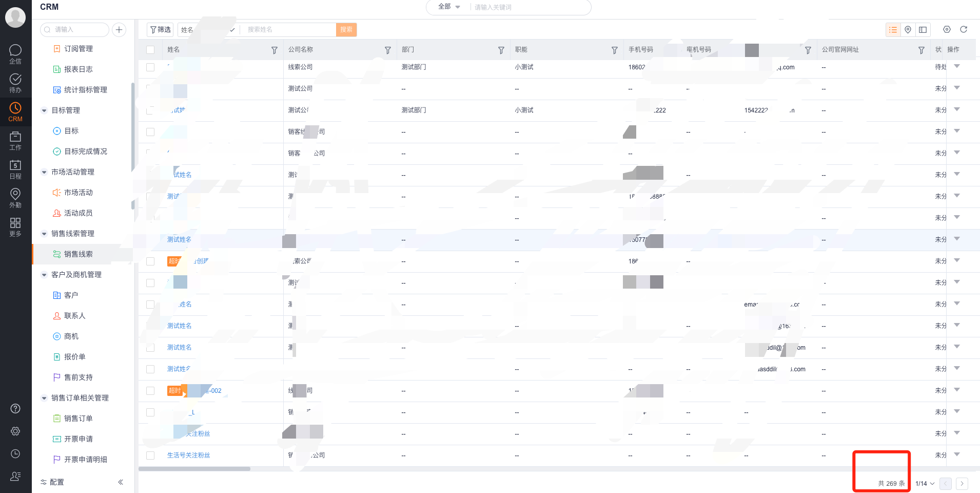Click the refresh icon in toolbar
980x493 pixels.
964,30
